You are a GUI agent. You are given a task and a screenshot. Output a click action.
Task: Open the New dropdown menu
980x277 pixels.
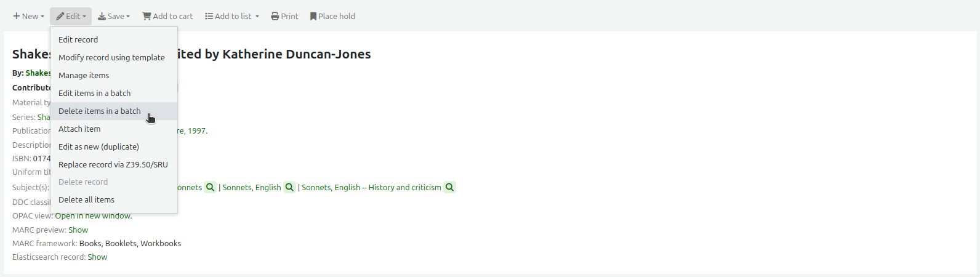click(x=28, y=17)
